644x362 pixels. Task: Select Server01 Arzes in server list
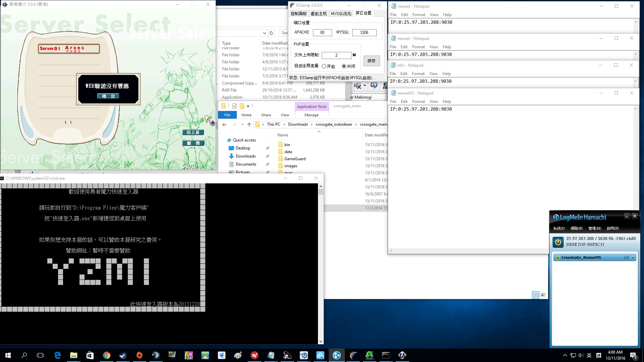[x=69, y=49]
